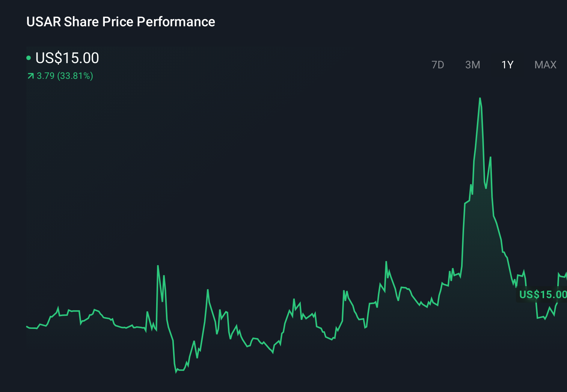Click the green upward trend arrow icon
This screenshot has width=567, height=392.
coord(30,76)
